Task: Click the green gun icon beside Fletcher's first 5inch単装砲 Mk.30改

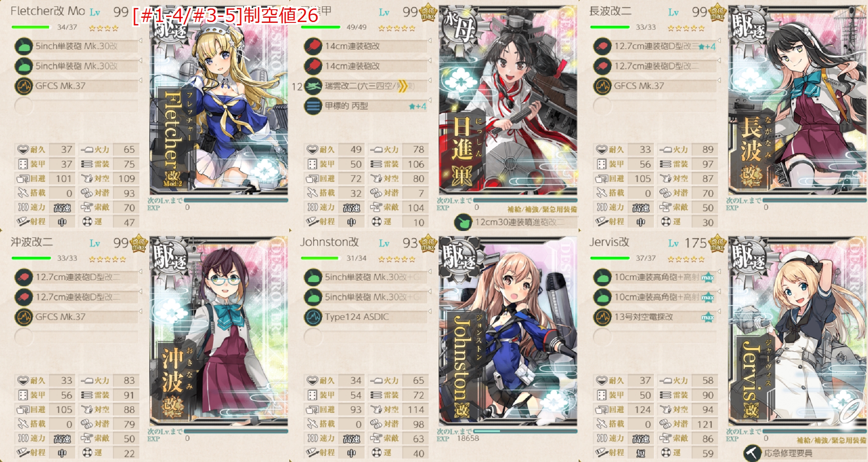Action: 24,46
